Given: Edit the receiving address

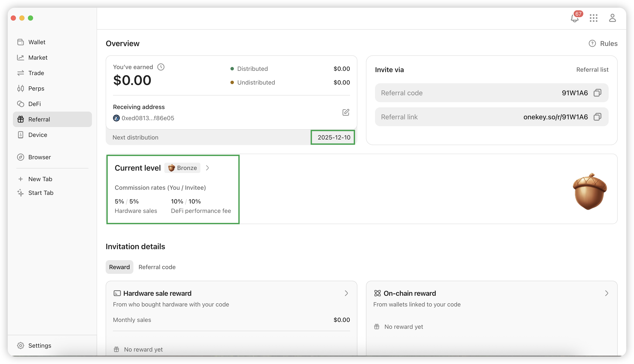Looking at the screenshot, I should (x=346, y=112).
